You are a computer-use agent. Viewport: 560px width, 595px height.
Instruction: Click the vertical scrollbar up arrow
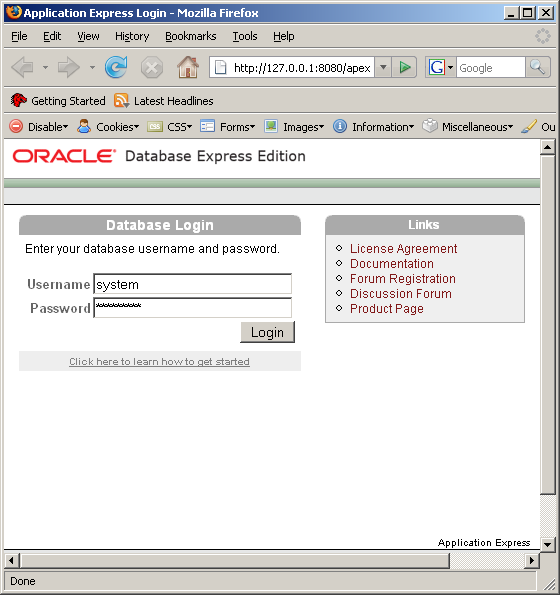[x=547, y=147]
